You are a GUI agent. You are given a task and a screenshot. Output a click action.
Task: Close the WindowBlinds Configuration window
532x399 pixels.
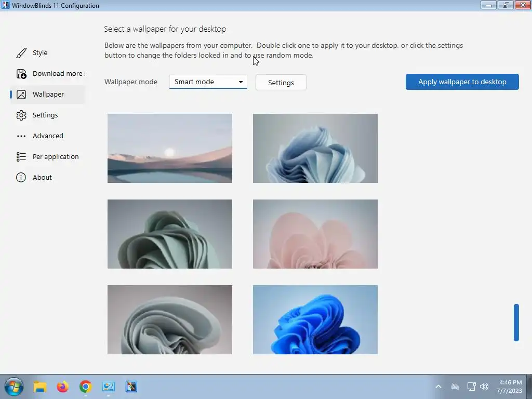[x=523, y=5]
